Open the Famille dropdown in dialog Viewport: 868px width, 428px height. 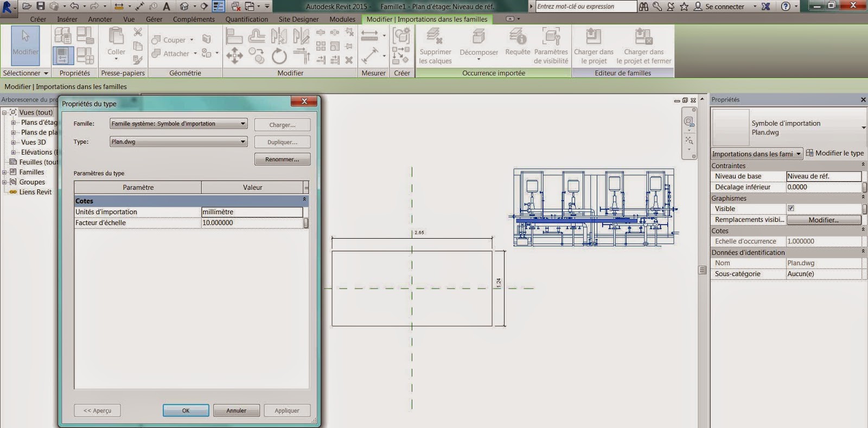pyautogui.click(x=242, y=124)
